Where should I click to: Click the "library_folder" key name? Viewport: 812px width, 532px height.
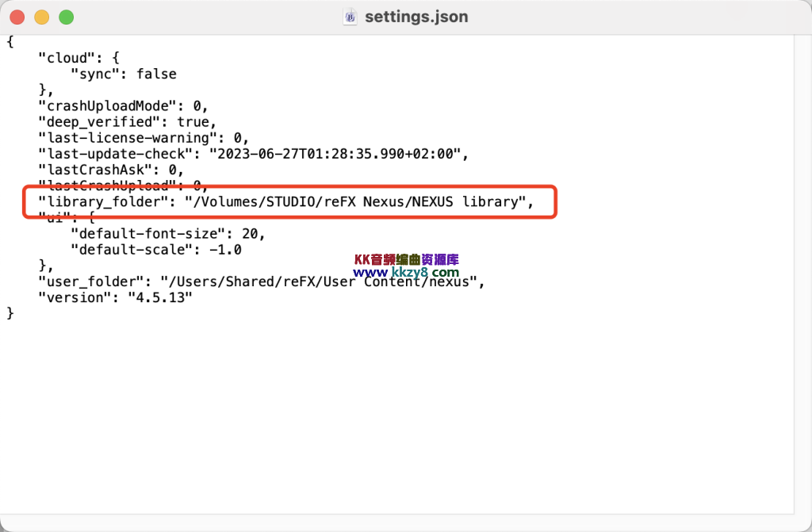103,202
